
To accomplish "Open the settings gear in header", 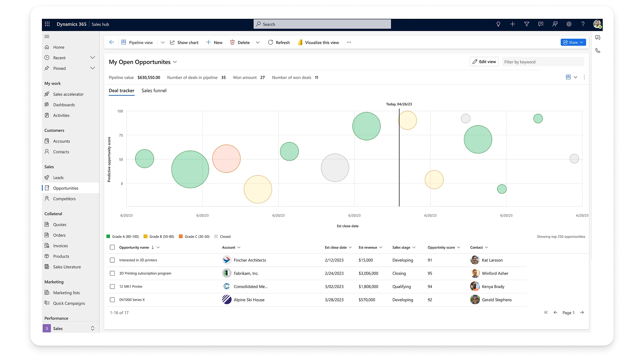I will click(569, 24).
